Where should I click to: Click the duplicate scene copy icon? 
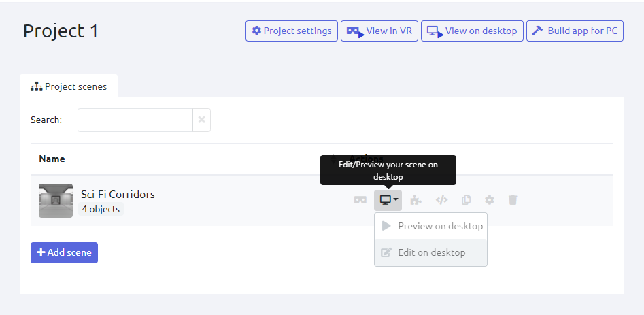click(466, 200)
